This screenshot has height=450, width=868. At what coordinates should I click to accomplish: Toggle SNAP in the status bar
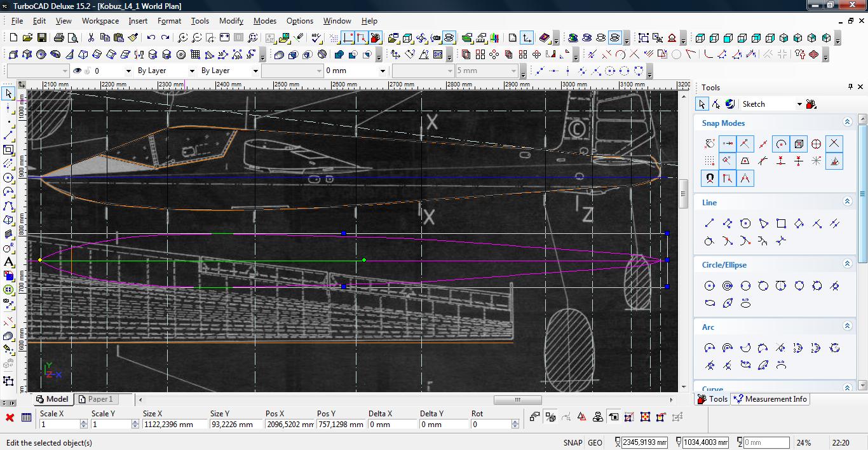coord(573,443)
